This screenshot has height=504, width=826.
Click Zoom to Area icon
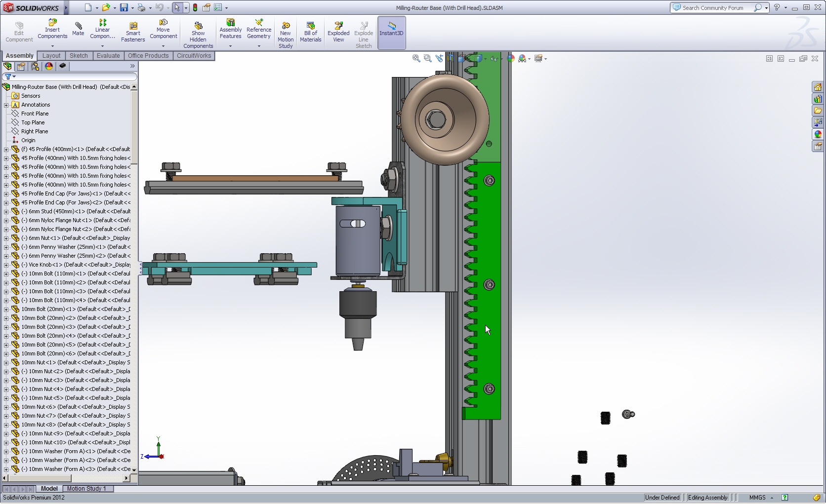(x=428, y=58)
